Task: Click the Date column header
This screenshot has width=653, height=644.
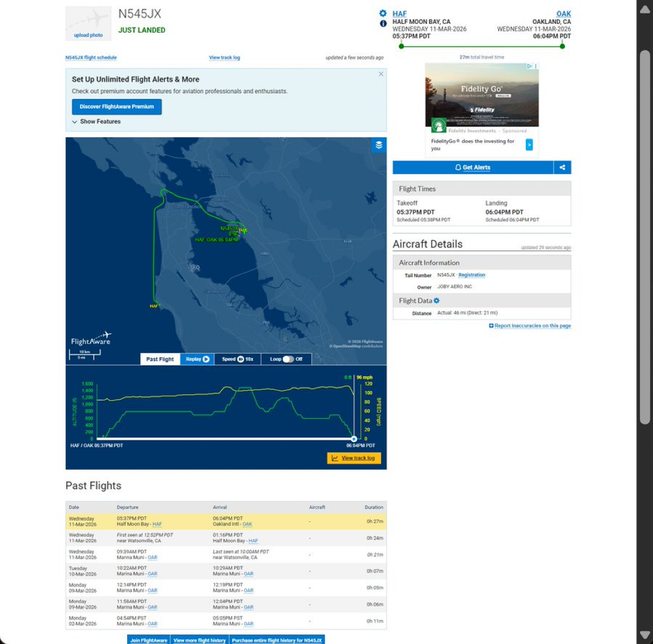Action: tap(74, 507)
